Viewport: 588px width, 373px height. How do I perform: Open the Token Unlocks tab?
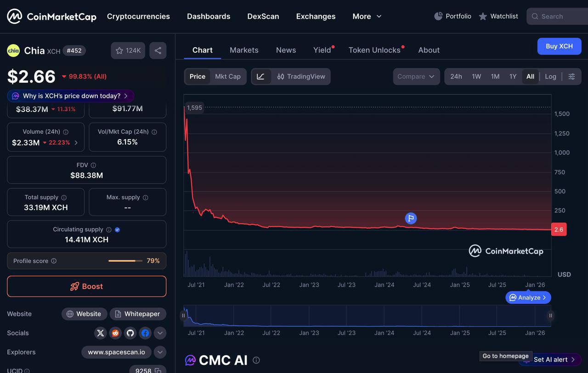point(374,50)
